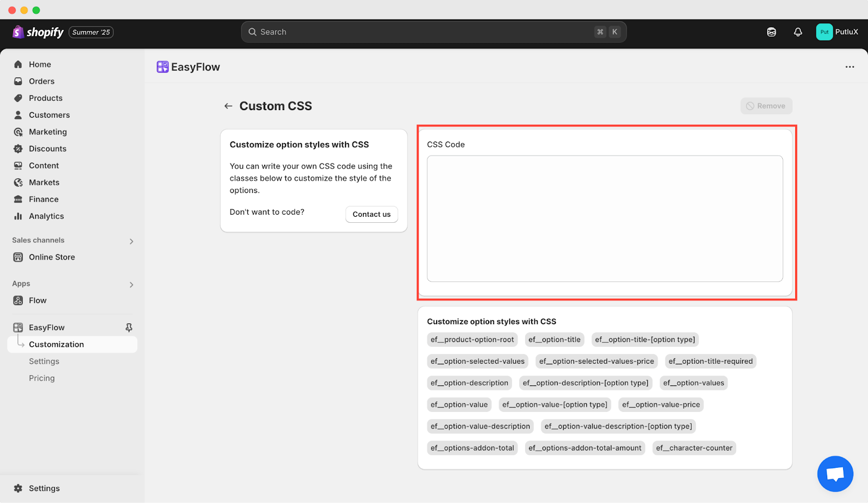This screenshot has width=868, height=503.
Task: Click the ef__character-counter tag
Action: click(694, 448)
